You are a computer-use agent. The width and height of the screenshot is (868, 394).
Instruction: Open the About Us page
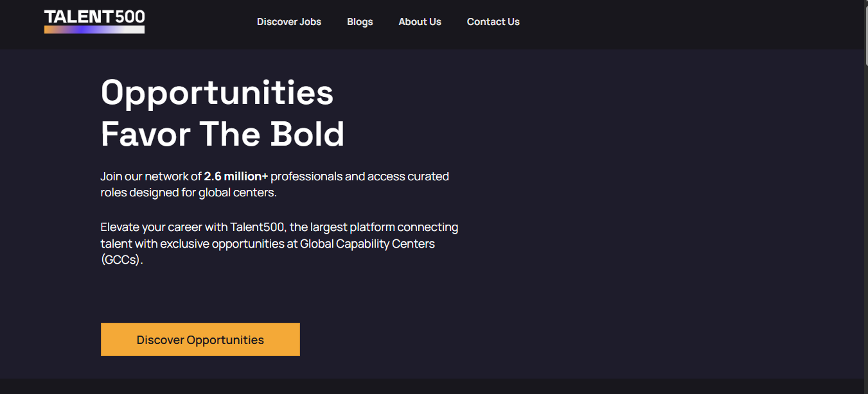(420, 22)
